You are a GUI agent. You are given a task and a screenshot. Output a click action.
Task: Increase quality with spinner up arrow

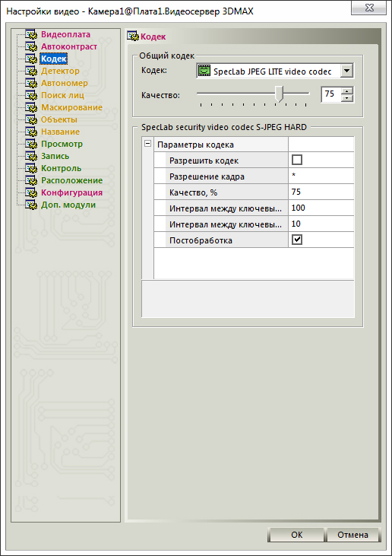pyautogui.click(x=347, y=91)
